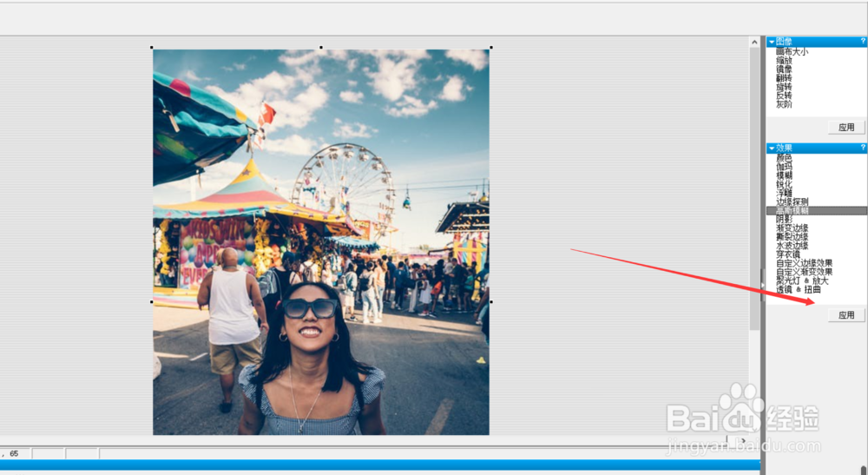Collapse the 效果 panel header arrow
This screenshot has height=475, width=868.
point(771,148)
